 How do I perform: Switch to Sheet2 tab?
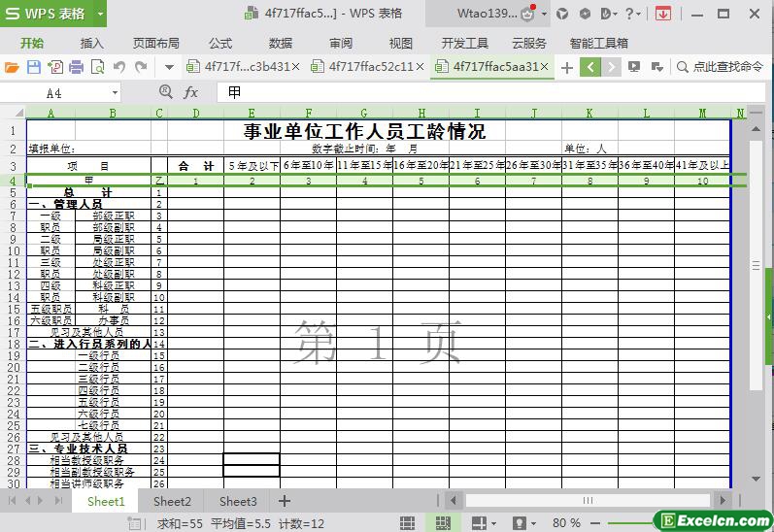pos(172,501)
